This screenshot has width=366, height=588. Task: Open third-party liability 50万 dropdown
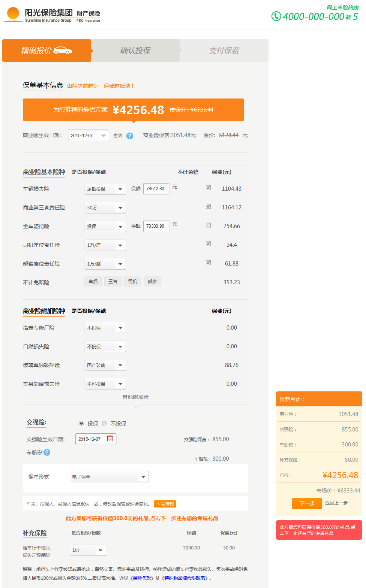pyautogui.click(x=105, y=208)
